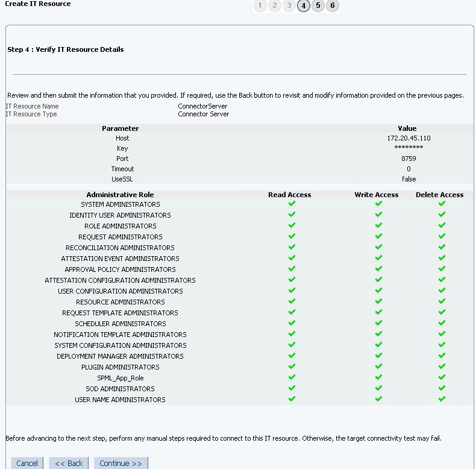Viewport: 476px width, 469px height.
Task: Click the current step 4 indicator
Action: [x=304, y=5]
